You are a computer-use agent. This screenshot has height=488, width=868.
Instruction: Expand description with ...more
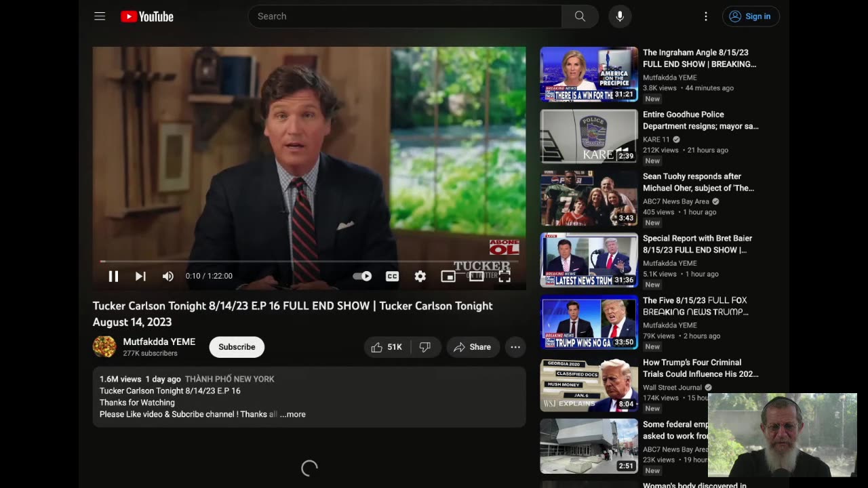tap(293, 414)
